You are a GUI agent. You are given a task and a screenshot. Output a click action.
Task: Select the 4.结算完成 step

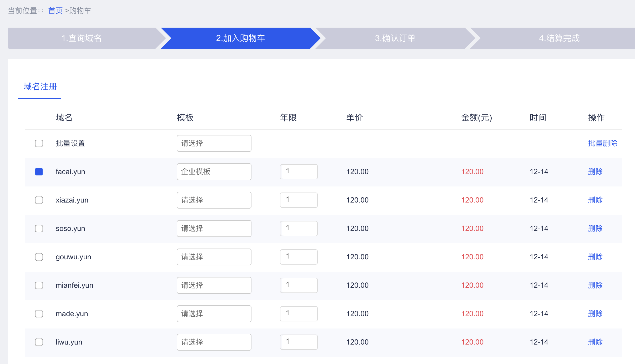coord(559,38)
